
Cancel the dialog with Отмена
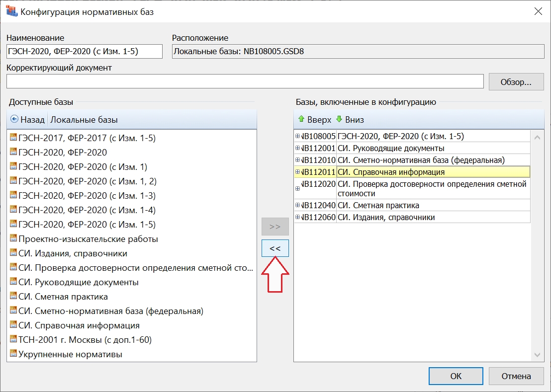[x=516, y=376]
